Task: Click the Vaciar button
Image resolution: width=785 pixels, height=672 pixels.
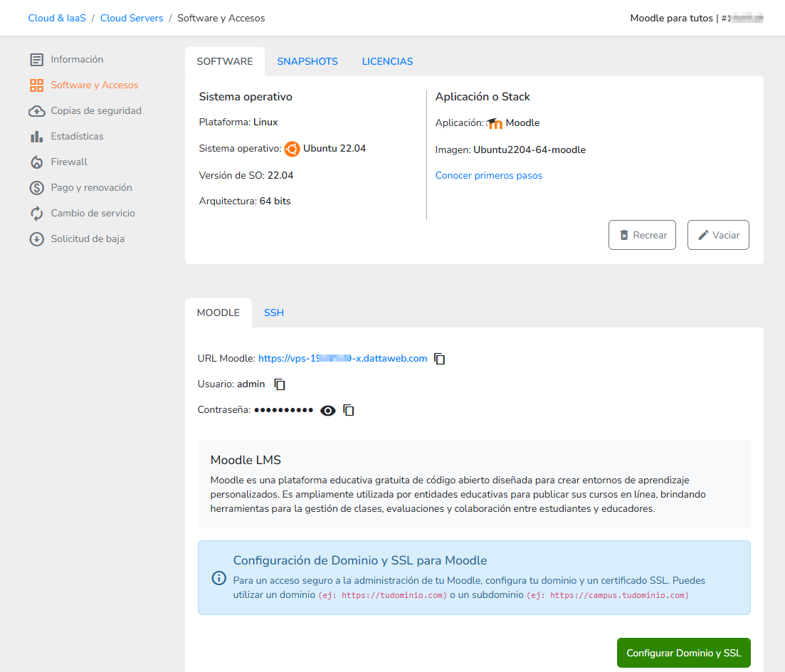Action: 718,235
